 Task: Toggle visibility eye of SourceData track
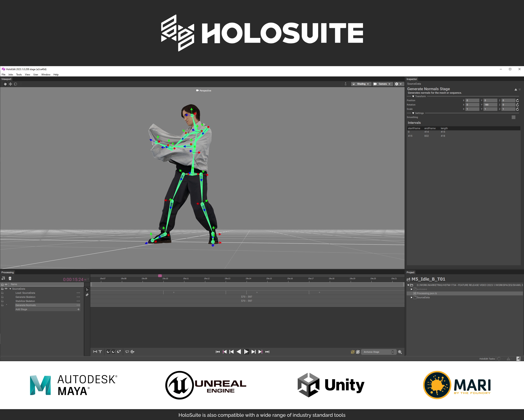pos(6,289)
